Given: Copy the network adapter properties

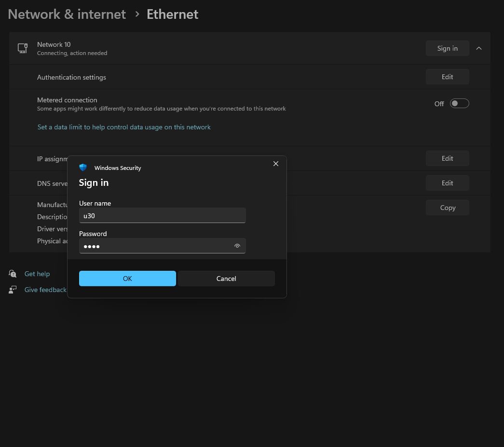Looking at the screenshot, I should coord(447,208).
